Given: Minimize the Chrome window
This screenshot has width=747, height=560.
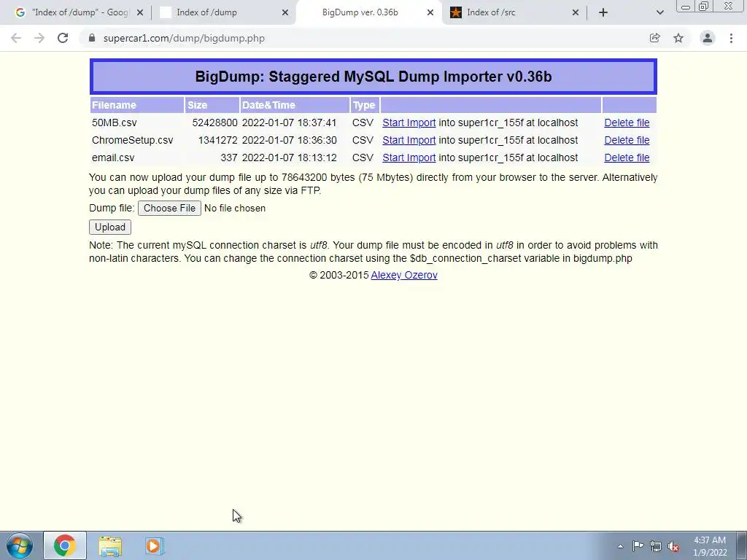Looking at the screenshot, I should pos(686,7).
